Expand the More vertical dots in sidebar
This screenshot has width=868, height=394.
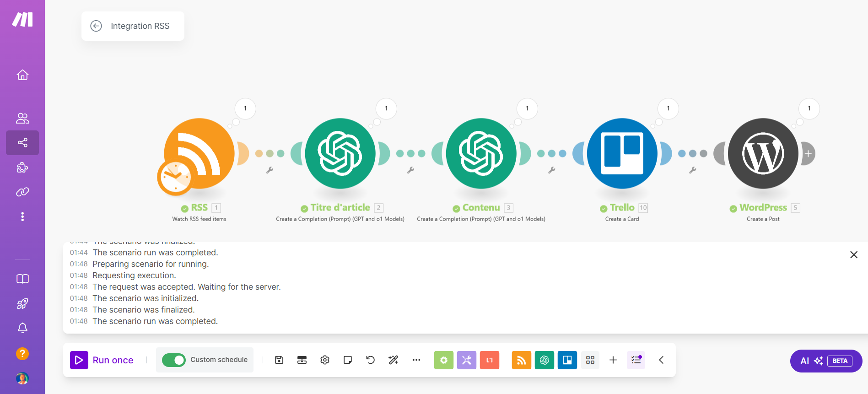[22, 216]
